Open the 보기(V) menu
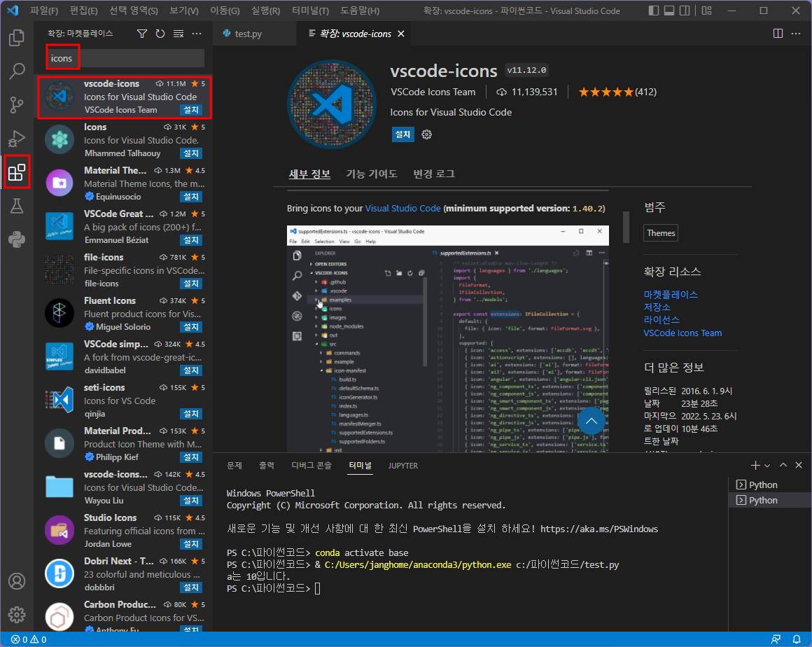The height and width of the screenshot is (647, 812). (184, 11)
